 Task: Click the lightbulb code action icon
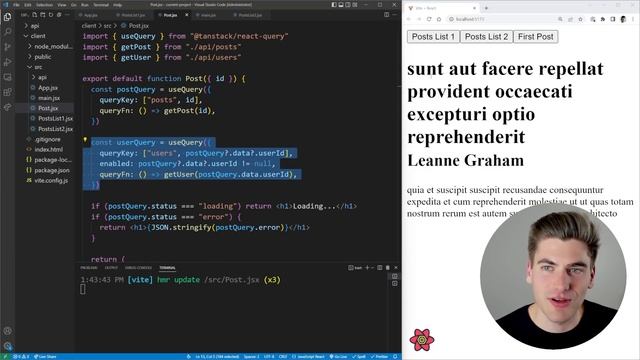point(85,140)
